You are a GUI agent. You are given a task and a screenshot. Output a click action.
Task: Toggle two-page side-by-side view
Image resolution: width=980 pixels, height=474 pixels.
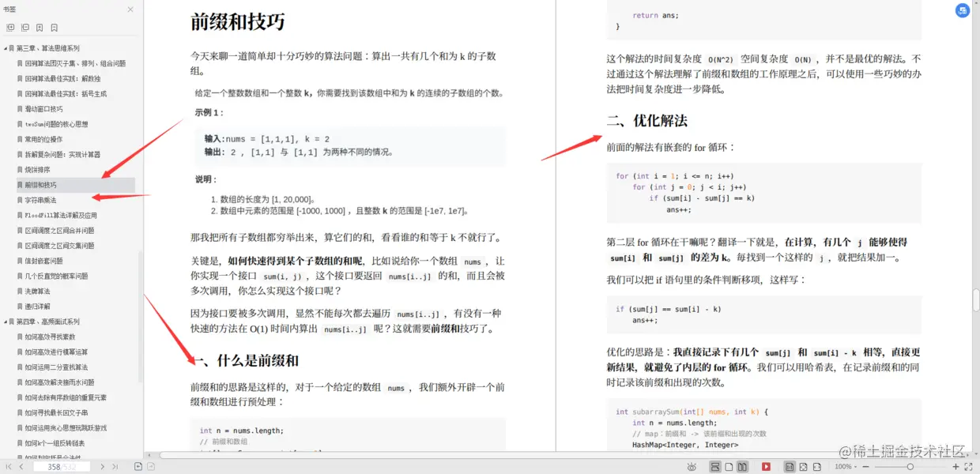point(742,467)
